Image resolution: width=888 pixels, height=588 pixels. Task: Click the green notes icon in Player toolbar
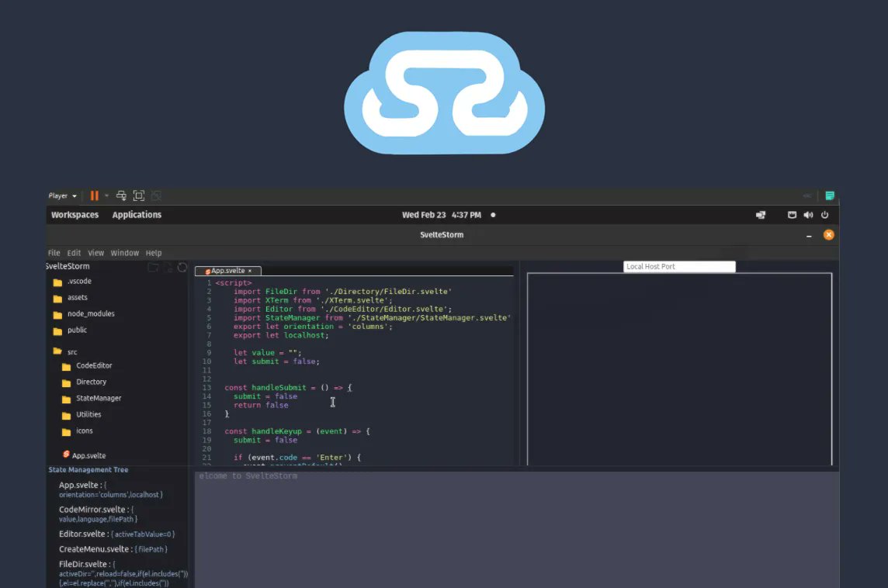(x=830, y=195)
